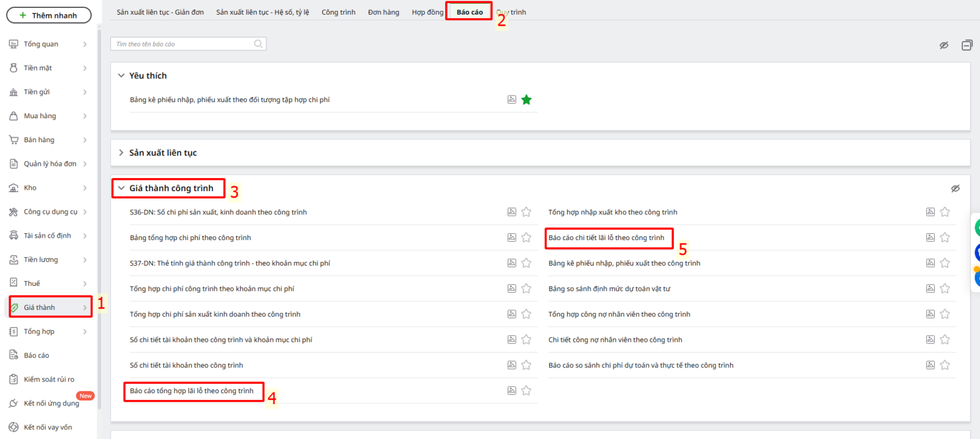This screenshot has height=439, width=980.
Task: Open preview image icon for Bảng so sánh định mức
Action: (x=930, y=288)
